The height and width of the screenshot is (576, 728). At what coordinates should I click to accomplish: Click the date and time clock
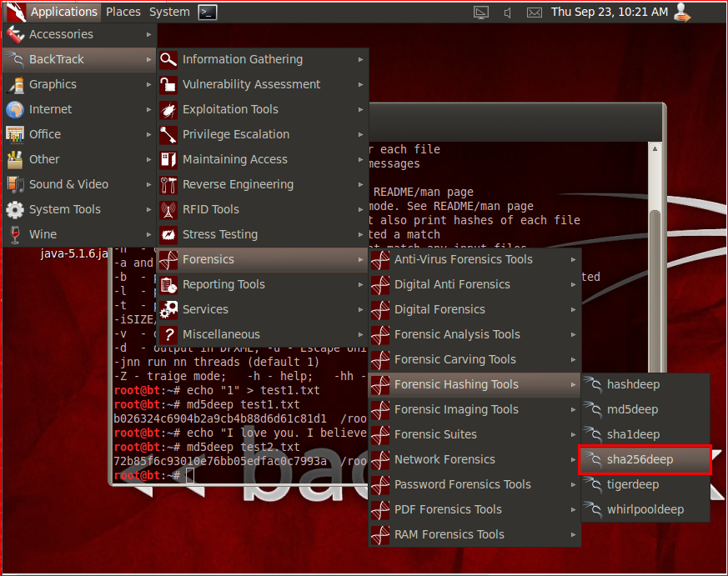pos(609,12)
